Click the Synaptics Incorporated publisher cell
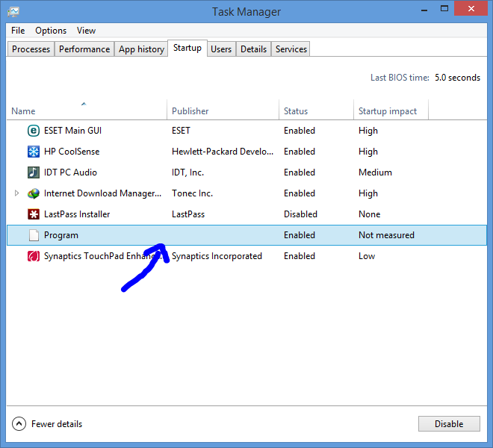Screen dimensions: 493x448 [x=217, y=256]
